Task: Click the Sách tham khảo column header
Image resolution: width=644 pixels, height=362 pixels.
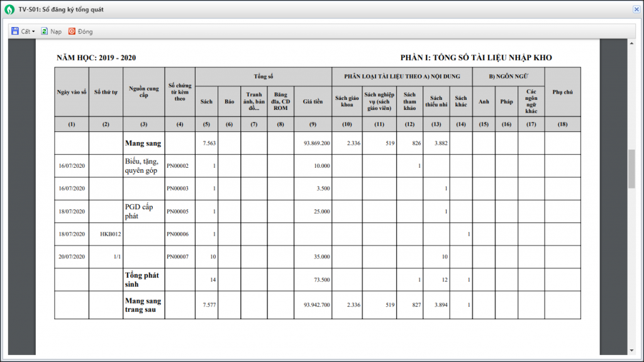Action: (x=409, y=101)
